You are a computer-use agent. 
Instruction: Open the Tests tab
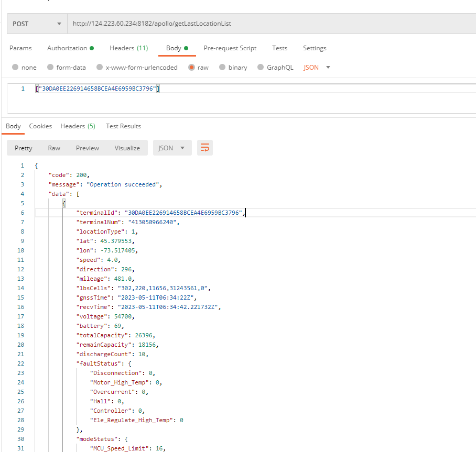pos(279,48)
